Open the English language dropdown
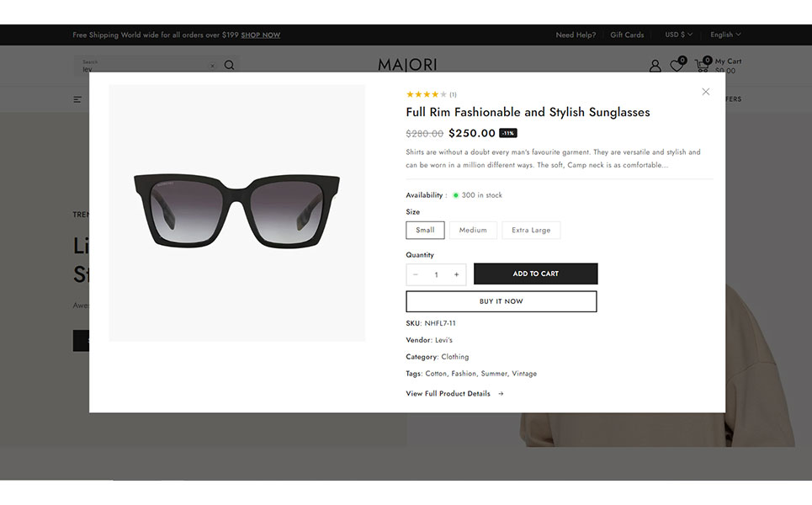Viewport: 812px width, 505px height. pyautogui.click(x=725, y=35)
